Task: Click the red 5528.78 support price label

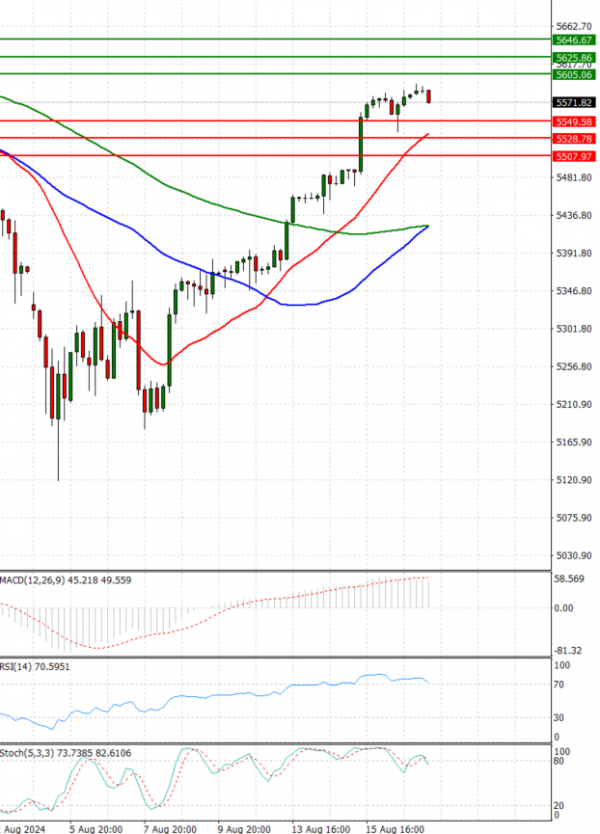Action: point(573,139)
